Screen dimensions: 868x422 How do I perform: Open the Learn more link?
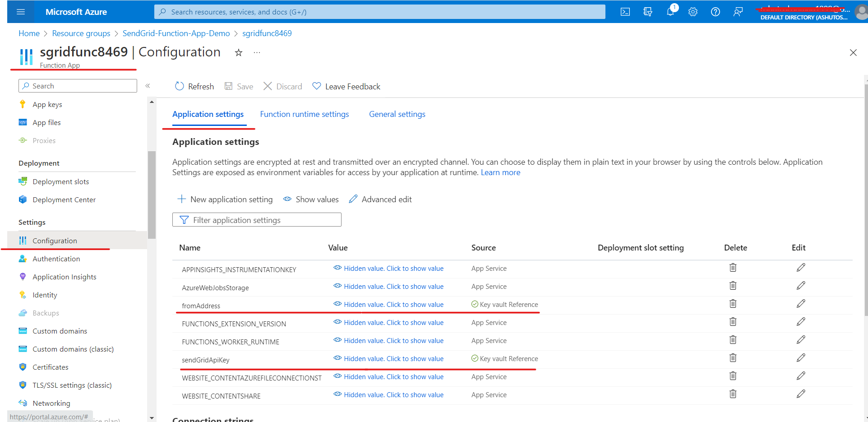500,172
